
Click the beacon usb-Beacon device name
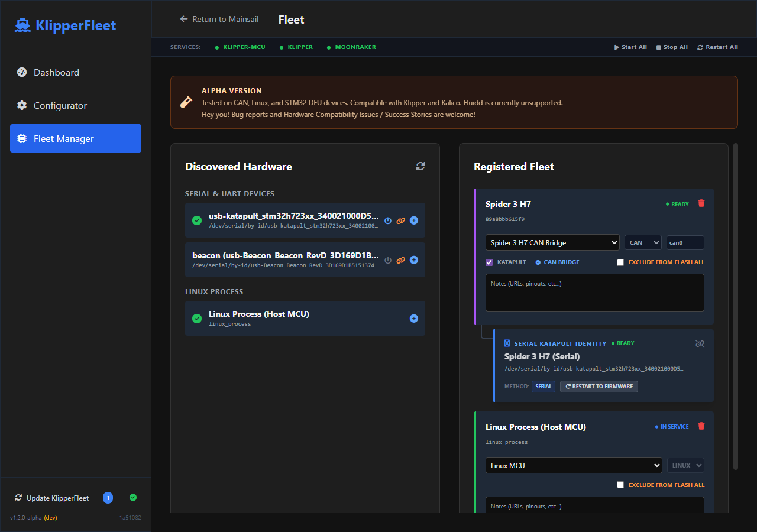(x=286, y=255)
